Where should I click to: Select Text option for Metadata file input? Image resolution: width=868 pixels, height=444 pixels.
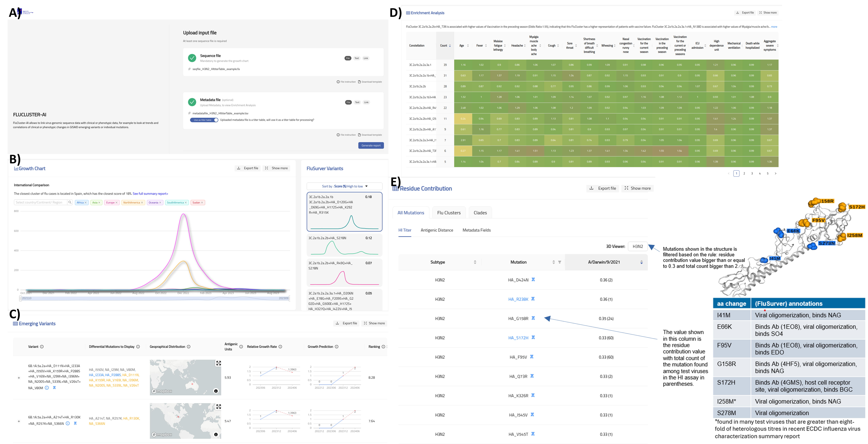tap(357, 102)
